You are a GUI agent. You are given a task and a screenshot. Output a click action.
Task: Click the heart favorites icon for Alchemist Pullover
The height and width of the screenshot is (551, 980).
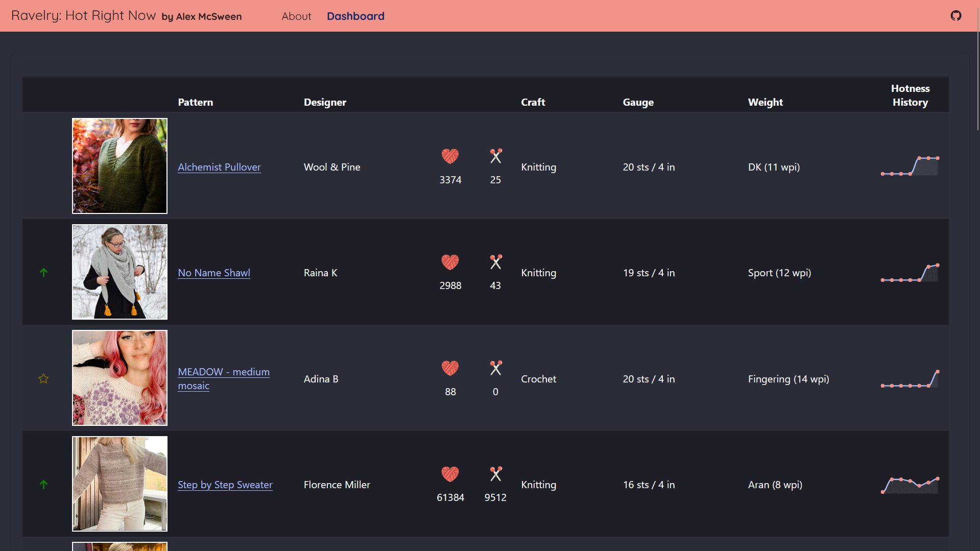click(450, 156)
